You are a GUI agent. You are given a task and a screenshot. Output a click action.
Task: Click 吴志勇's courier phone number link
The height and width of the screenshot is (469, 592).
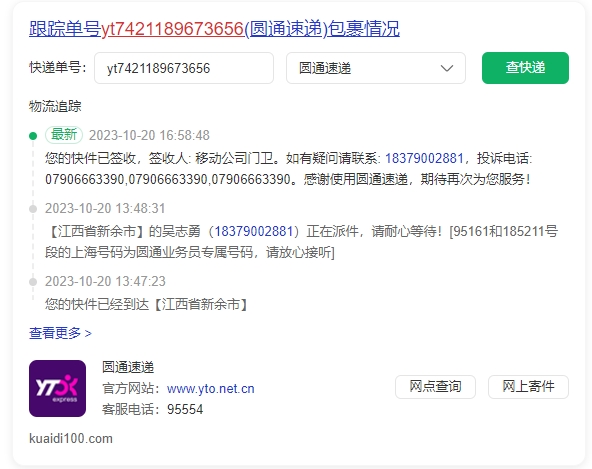coord(254,231)
